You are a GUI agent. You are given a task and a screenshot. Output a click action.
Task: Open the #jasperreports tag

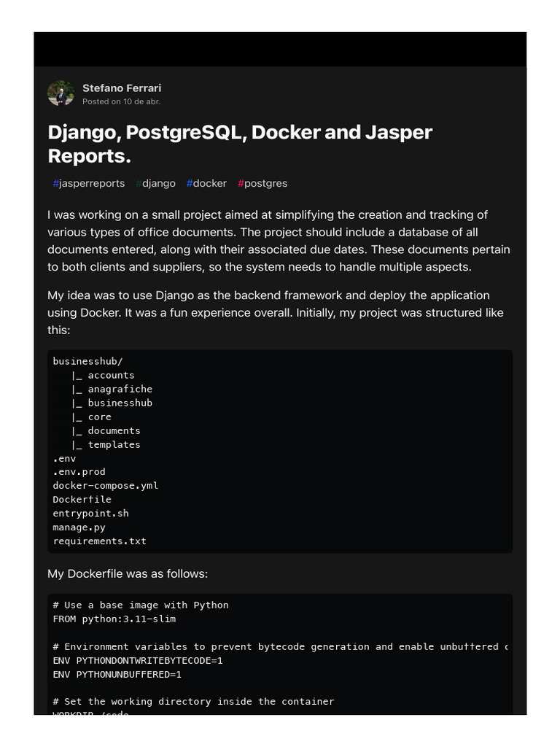point(88,183)
